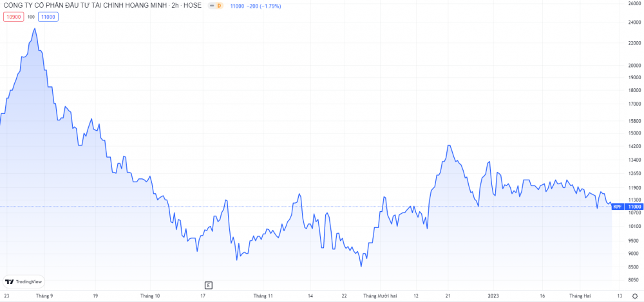Image resolution: width=644 pixels, height=302 pixels.
Task: Click the '17' date label on the time axis
Action: tap(203, 296)
